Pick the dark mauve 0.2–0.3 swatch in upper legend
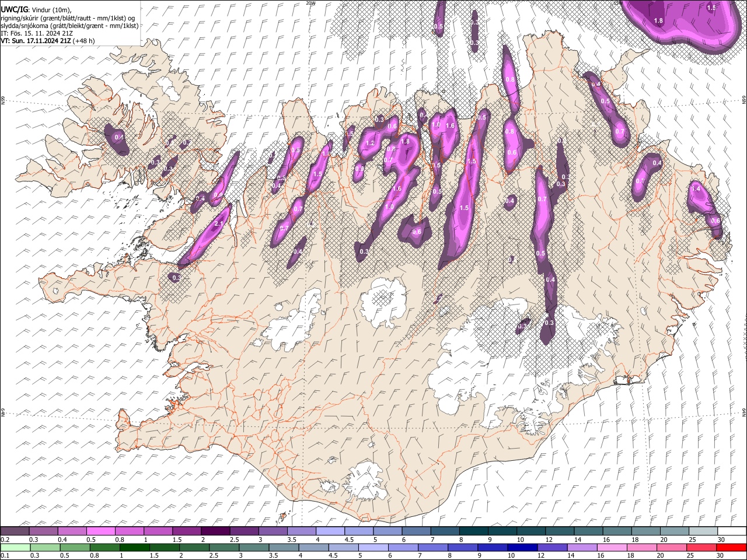Screen dimensions: 747x560 coord(15,531)
